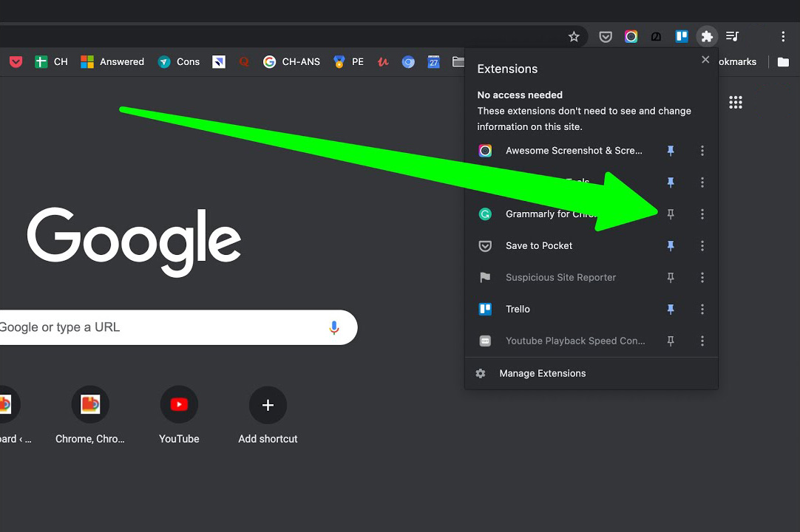Open the three-dot menu for Trello
Image resolution: width=800 pixels, height=532 pixels.
(702, 309)
